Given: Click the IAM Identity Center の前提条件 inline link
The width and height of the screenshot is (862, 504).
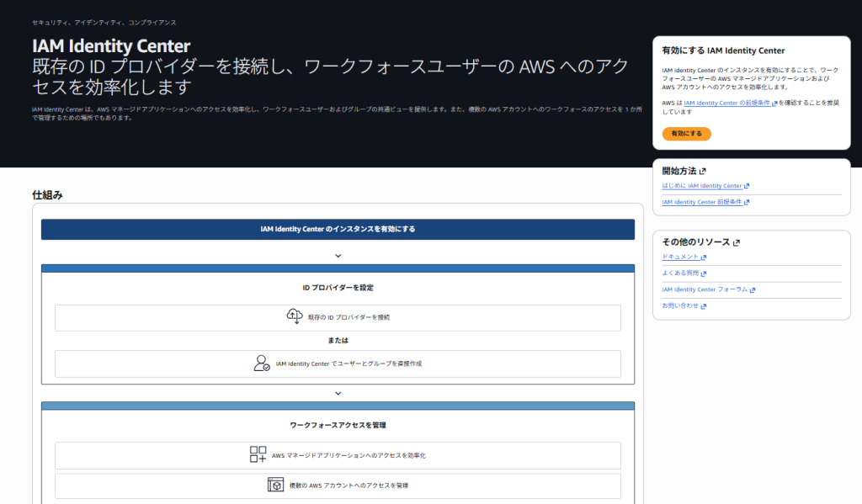Looking at the screenshot, I should click(x=727, y=103).
